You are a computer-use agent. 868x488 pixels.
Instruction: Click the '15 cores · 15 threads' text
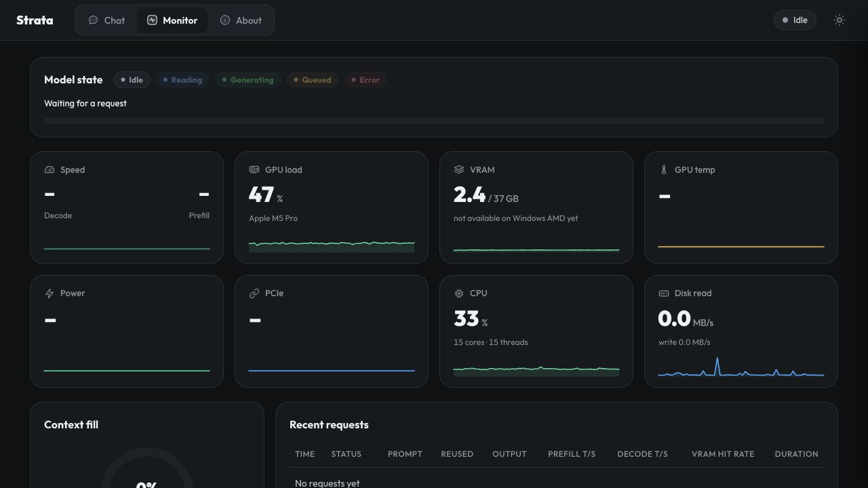pos(491,342)
